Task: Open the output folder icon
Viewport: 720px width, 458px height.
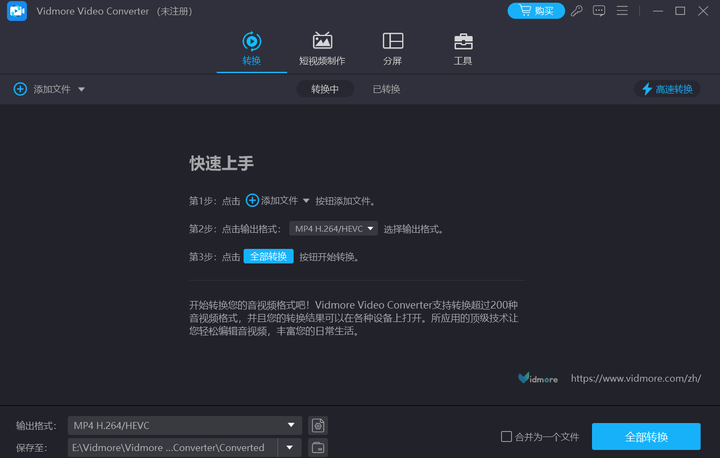Action: (x=318, y=447)
